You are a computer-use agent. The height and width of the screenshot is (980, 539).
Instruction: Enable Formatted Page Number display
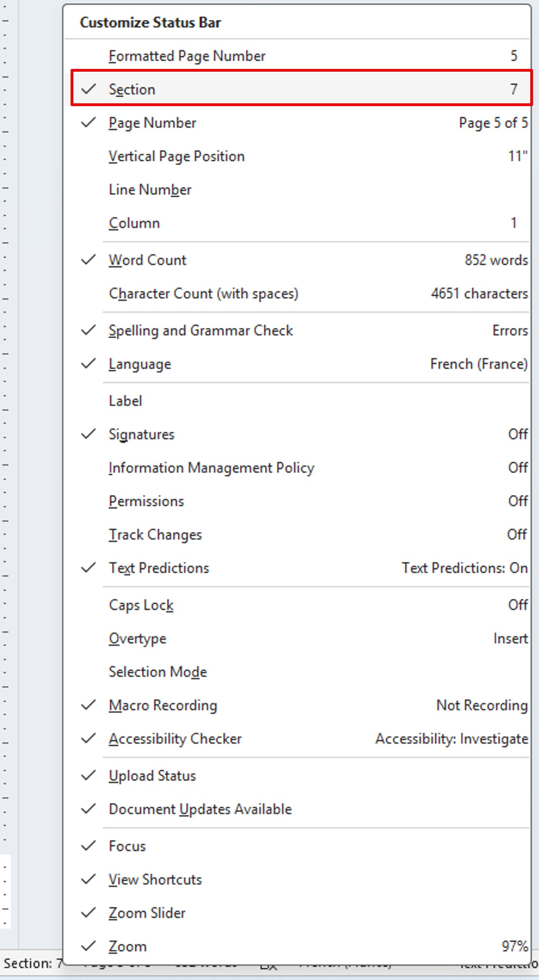pyautogui.click(x=187, y=56)
